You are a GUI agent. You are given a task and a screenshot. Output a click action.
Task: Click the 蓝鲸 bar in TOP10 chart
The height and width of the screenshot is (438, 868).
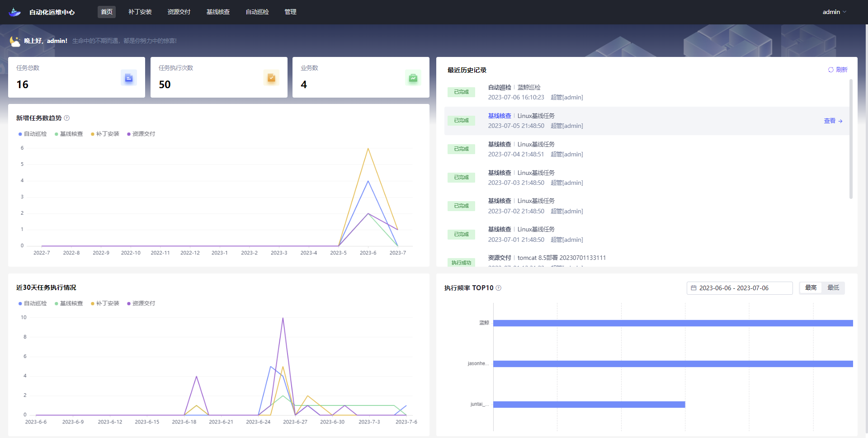click(673, 323)
